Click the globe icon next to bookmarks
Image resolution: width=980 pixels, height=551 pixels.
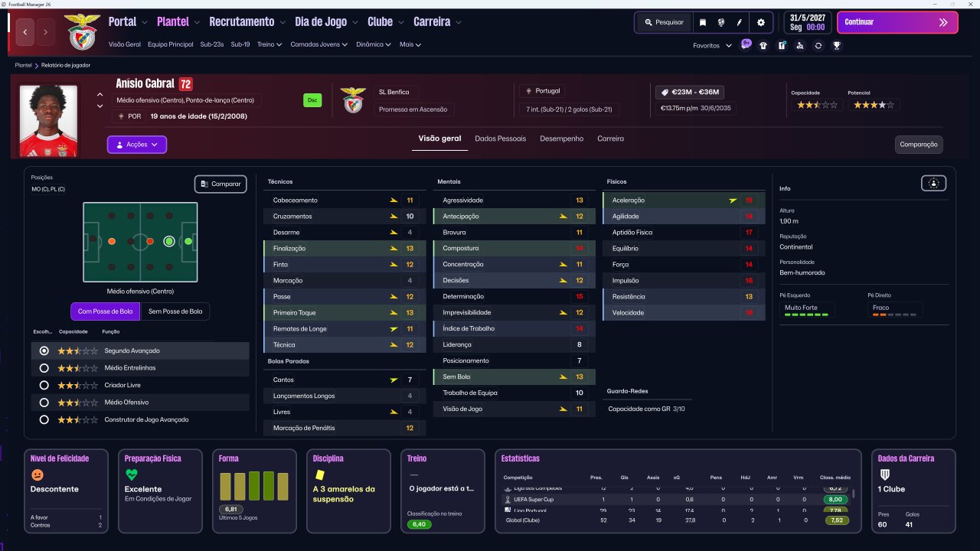721,22
